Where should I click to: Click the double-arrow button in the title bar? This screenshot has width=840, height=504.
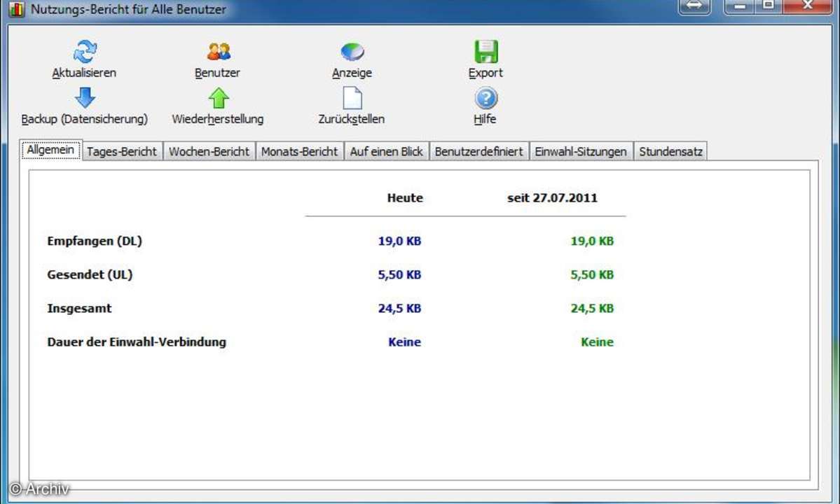click(694, 6)
